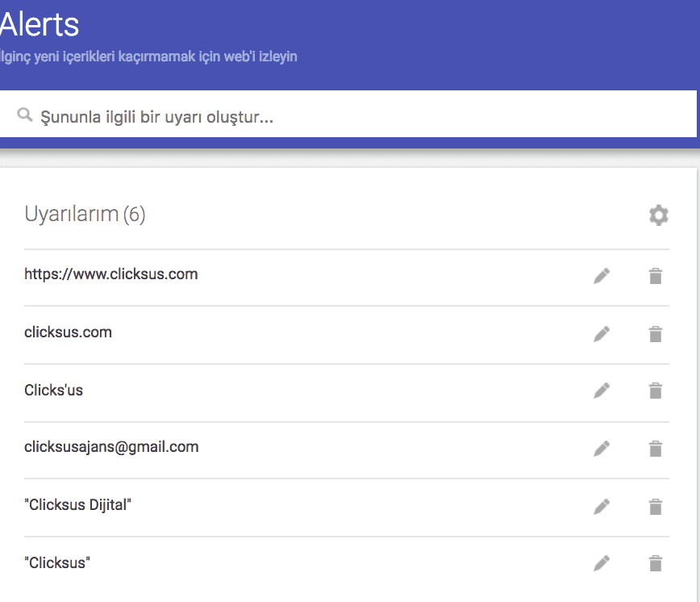Edit the clicksus.com alert
This screenshot has height=602, width=700.
pyautogui.click(x=602, y=333)
